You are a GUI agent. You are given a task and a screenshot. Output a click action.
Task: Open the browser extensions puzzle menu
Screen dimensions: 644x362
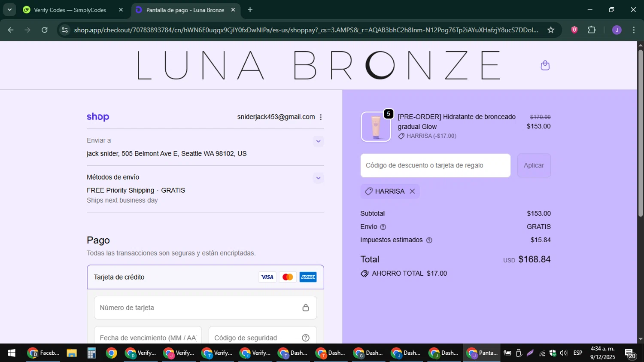point(592,30)
